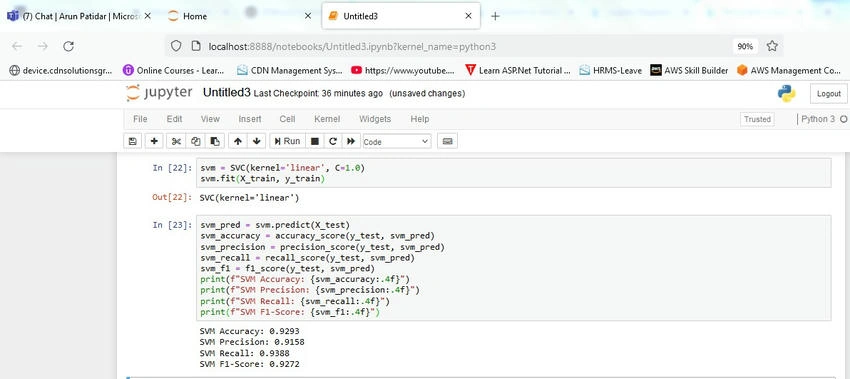This screenshot has width=850, height=379.
Task: Save notebook with the floppy disk icon
Action: (132, 141)
